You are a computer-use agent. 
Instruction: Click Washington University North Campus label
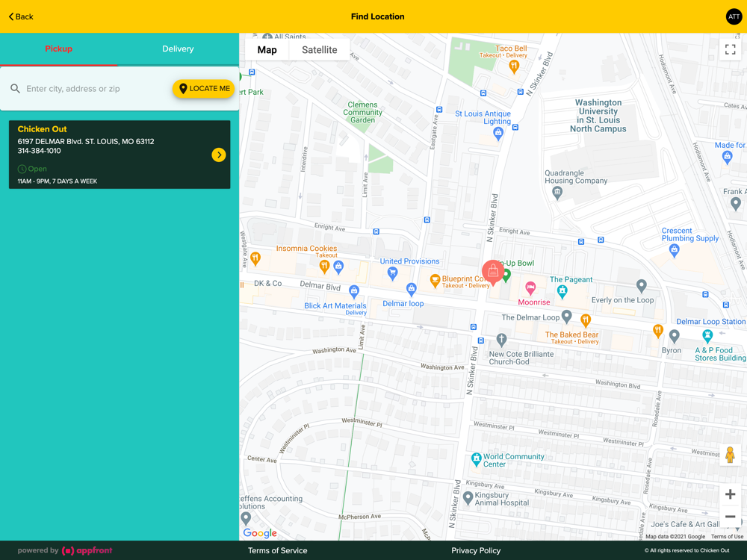pyautogui.click(x=598, y=116)
